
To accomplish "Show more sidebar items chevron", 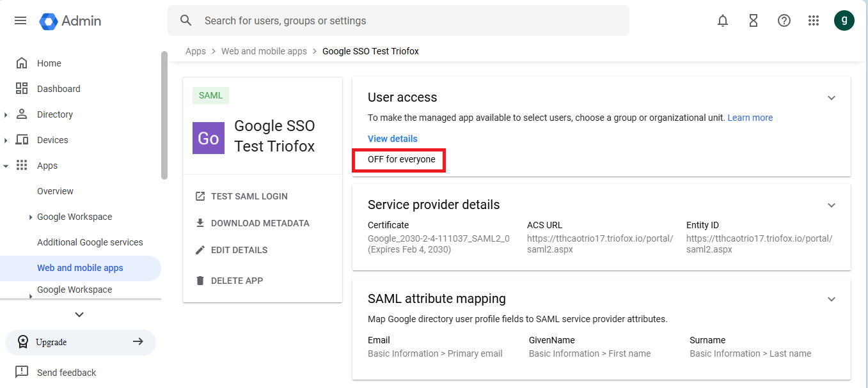I will pos(79,314).
